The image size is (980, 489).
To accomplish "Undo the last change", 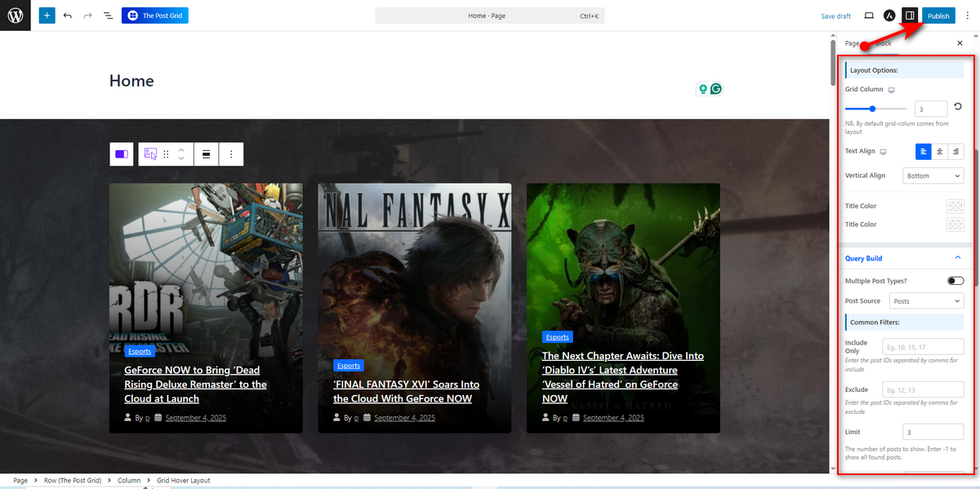I will [67, 16].
